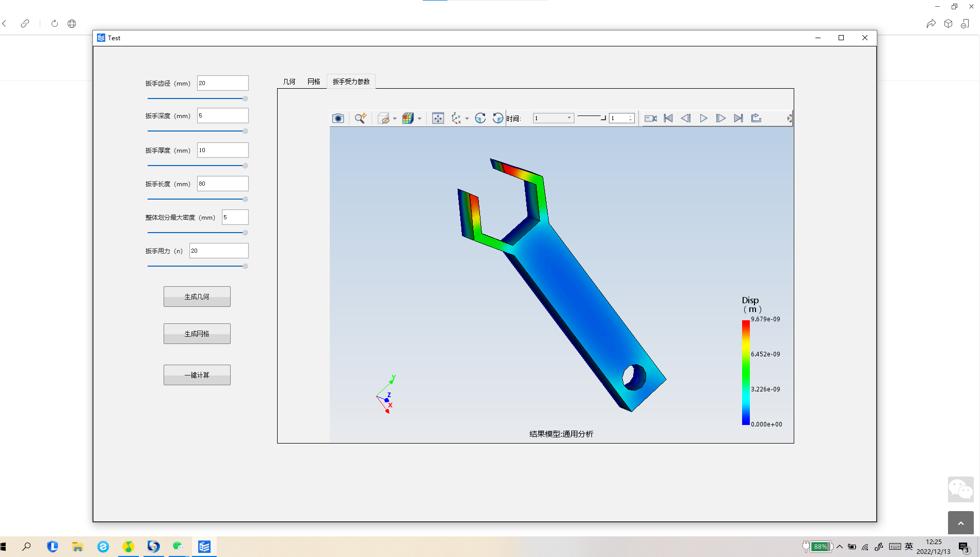This screenshot has width=980, height=557.
Task: Select the 扳手受力参数 tab
Action: (351, 81)
